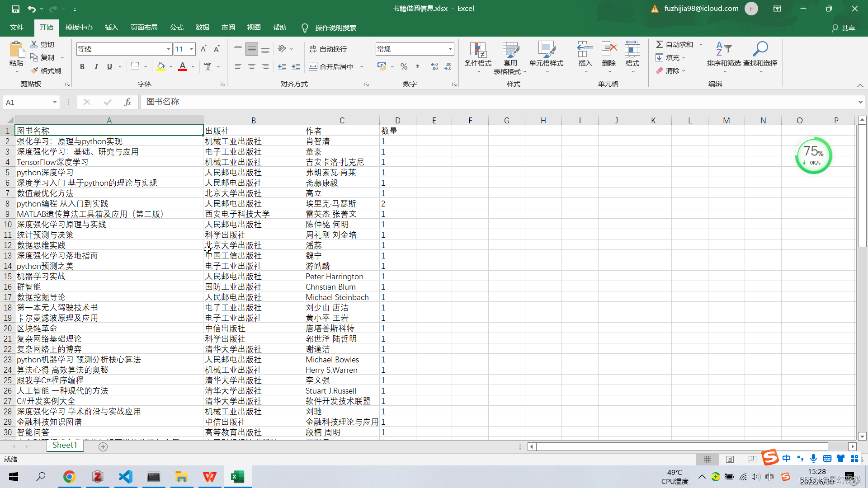
Task: Toggle italic formatting
Action: click(x=96, y=66)
